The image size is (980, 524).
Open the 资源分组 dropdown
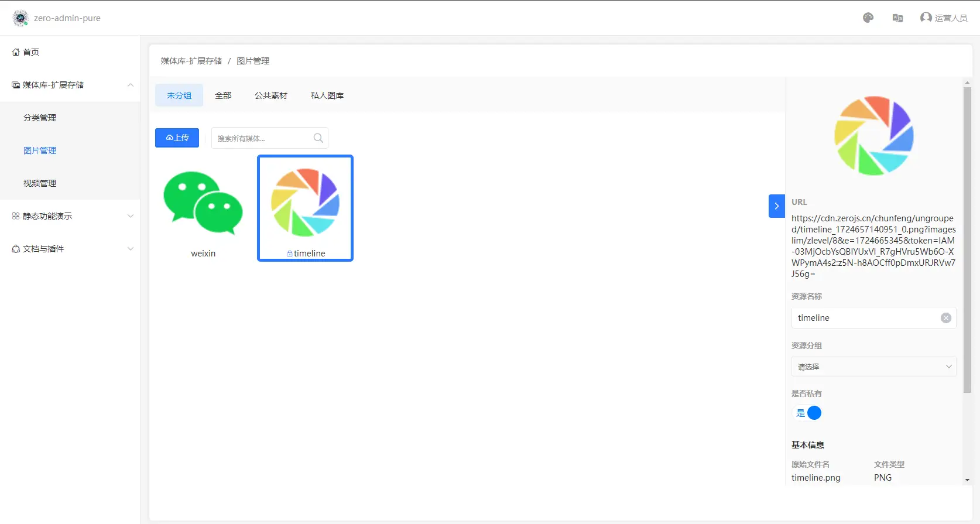click(873, 367)
